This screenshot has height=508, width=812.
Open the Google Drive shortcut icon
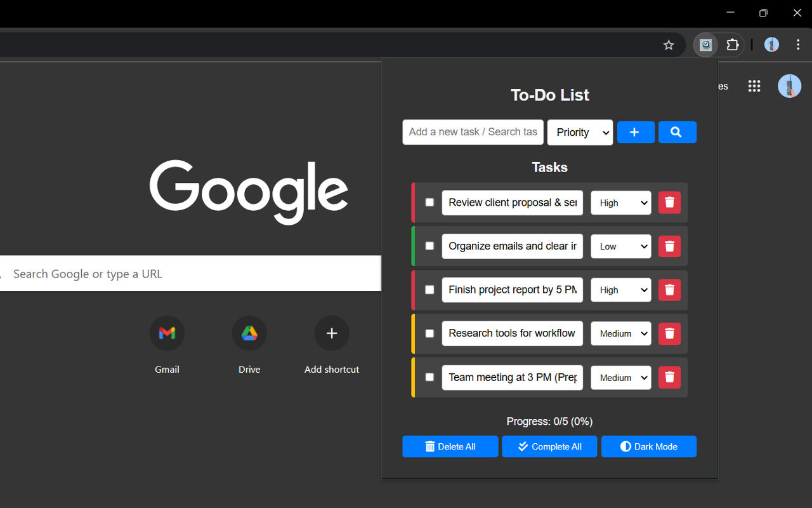pyautogui.click(x=249, y=333)
